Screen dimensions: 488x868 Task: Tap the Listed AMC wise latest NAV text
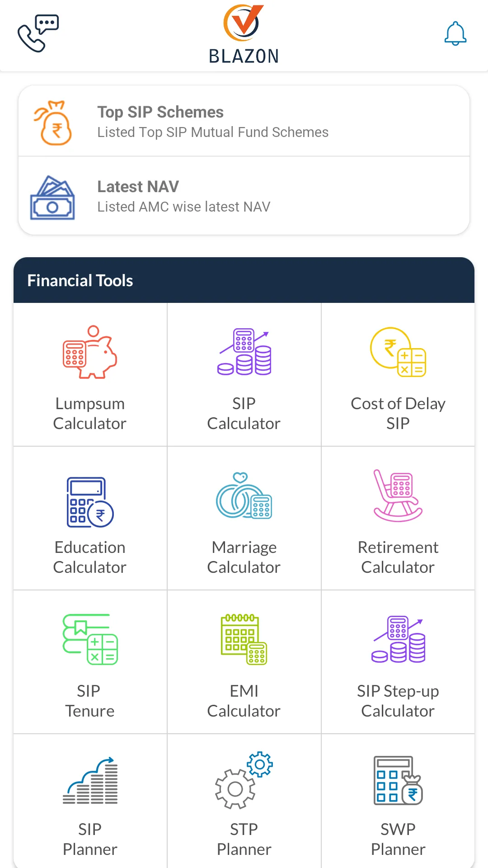click(x=184, y=207)
